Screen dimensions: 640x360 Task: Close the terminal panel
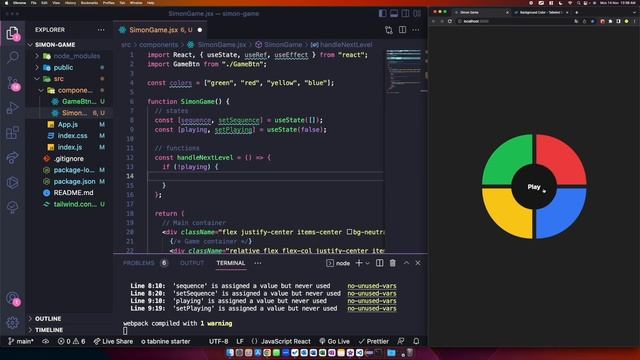click(418, 263)
